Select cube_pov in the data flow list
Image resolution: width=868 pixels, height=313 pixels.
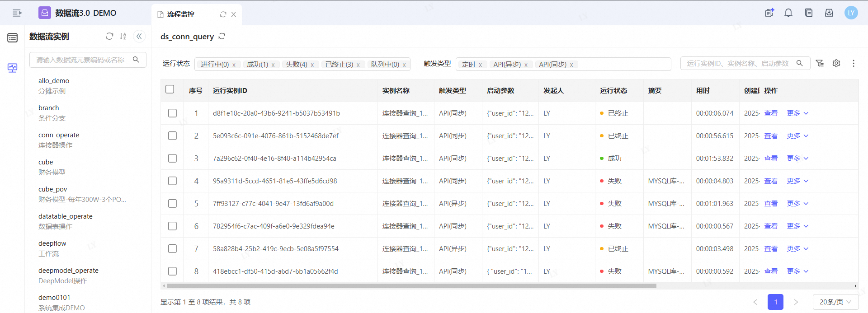click(x=53, y=189)
